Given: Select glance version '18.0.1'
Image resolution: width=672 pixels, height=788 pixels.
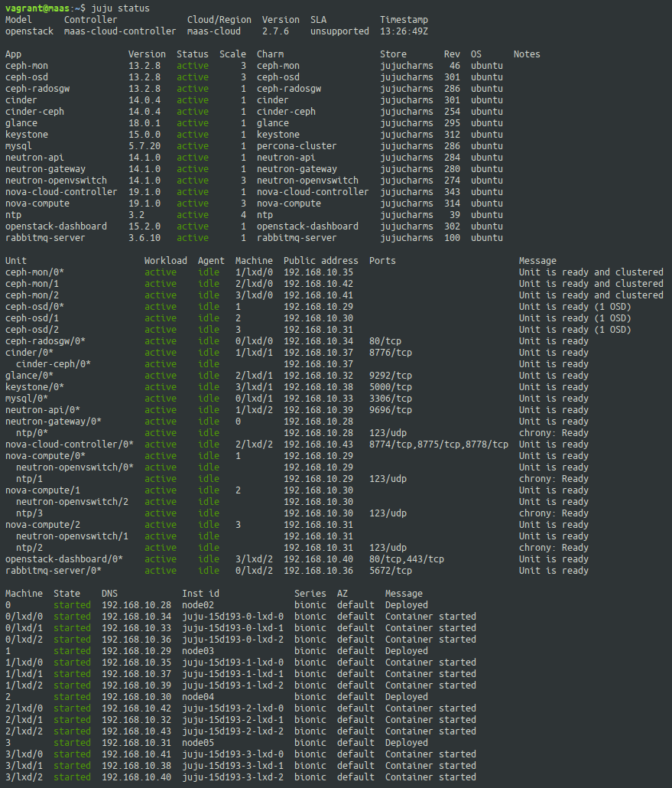Looking at the screenshot, I should pos(144,123).
